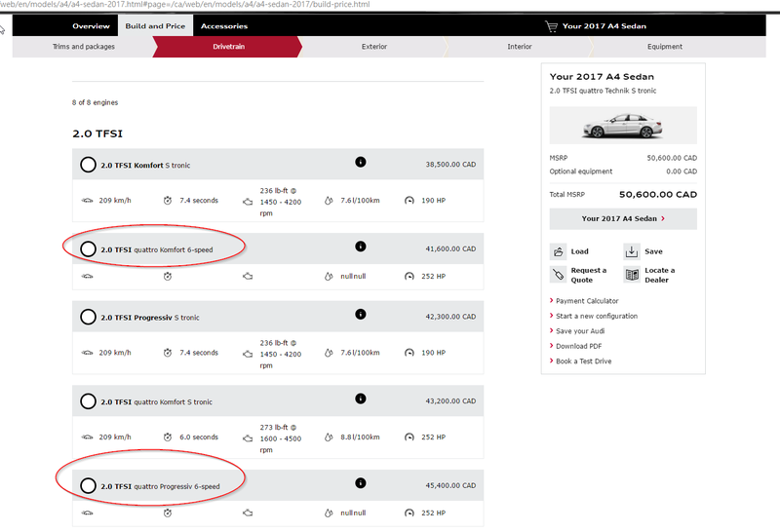Click acceleration stopwatch icon in Komfort S tronic row
The image size is (780, 532).
point(168,201)
